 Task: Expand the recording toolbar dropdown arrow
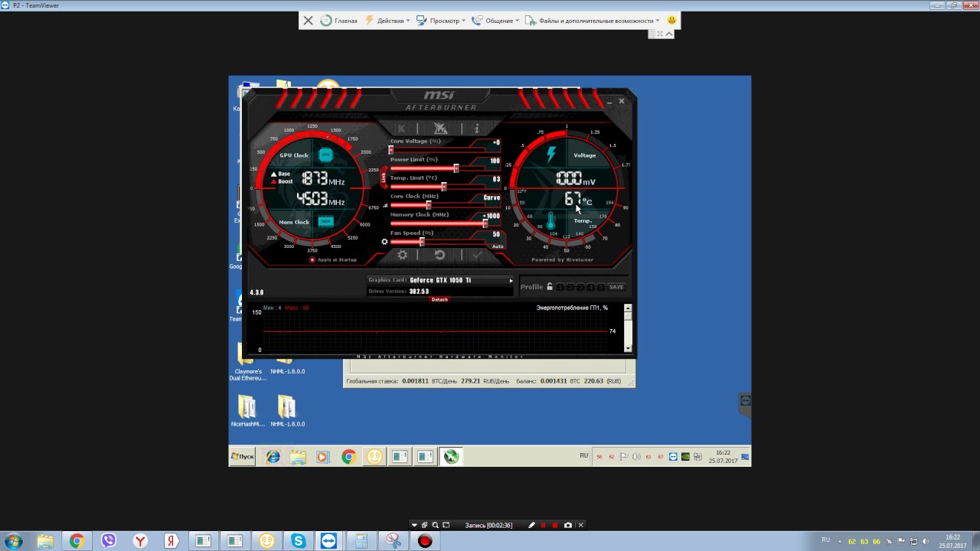[x=414, y=525]
